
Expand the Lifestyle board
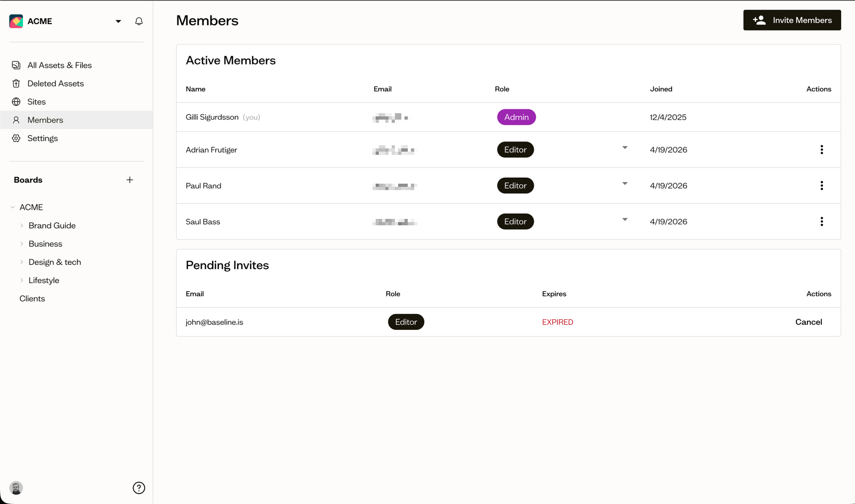pyautogui.click(x=22, y=280)
